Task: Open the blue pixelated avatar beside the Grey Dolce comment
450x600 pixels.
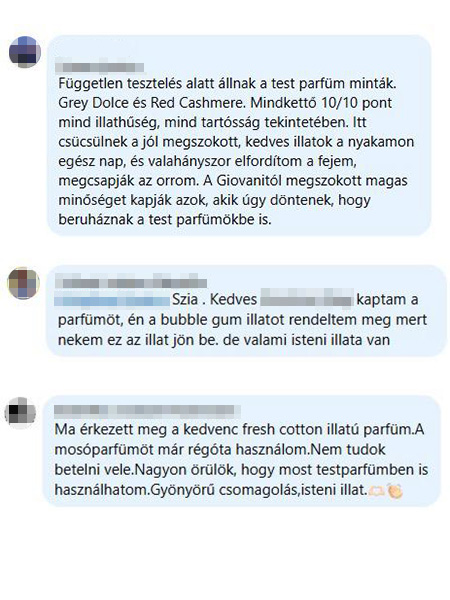Action: coord(25,52)
